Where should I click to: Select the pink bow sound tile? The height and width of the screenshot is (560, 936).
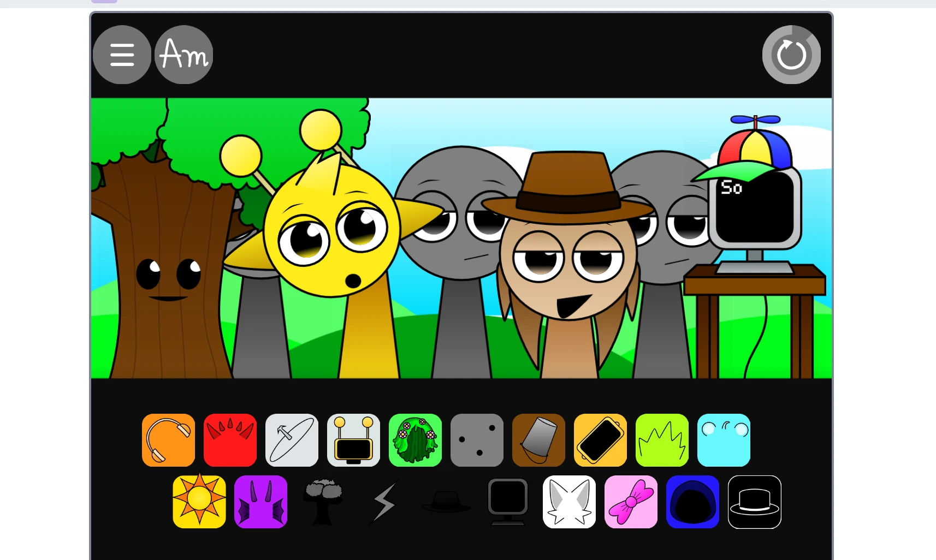coord(631,502)
